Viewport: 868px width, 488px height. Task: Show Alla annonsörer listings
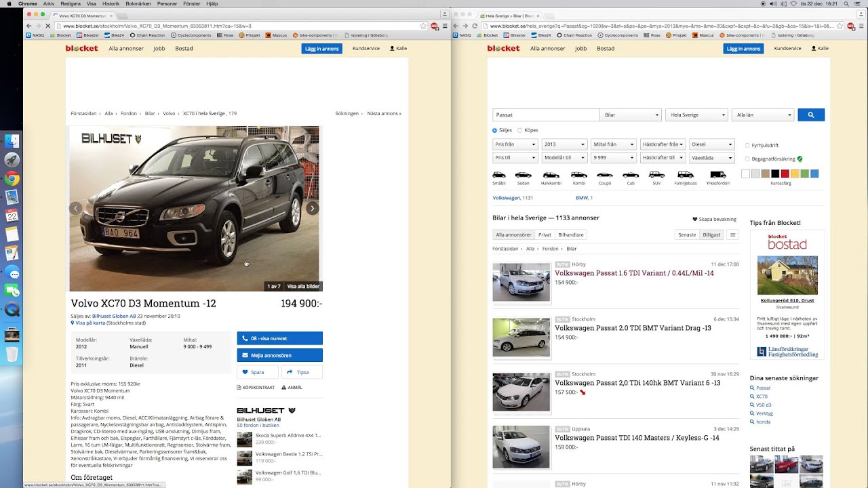pos(513,235)
